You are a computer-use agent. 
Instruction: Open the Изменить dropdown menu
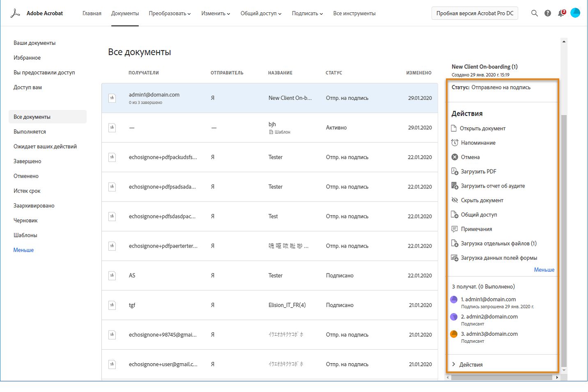point(216,14)
